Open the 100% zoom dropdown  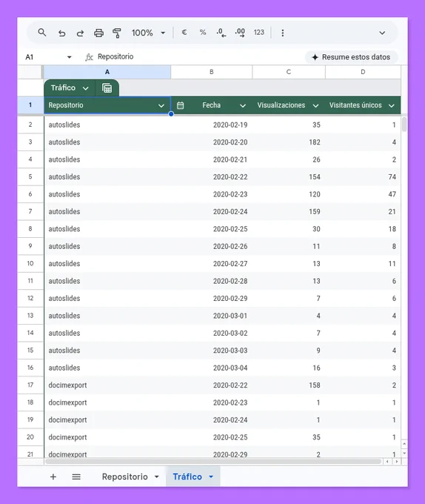pyautogui.click(x=148, y=33)
